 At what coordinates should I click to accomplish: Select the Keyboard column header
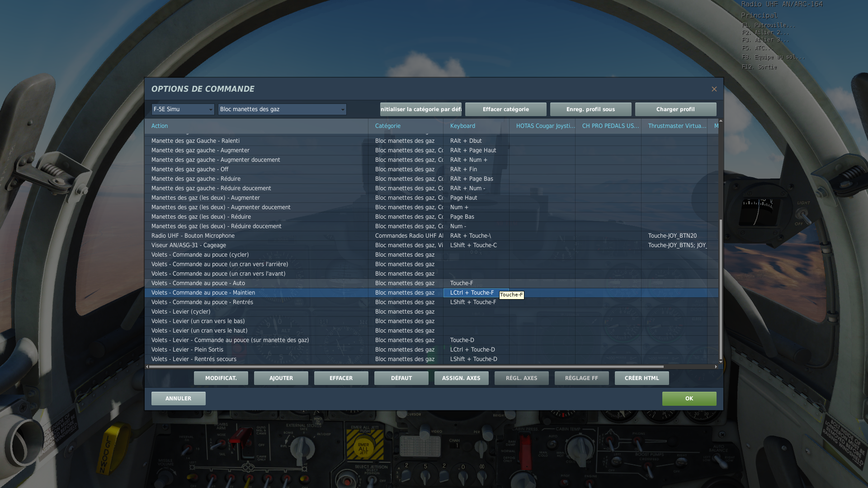click(x=476, y=126)
